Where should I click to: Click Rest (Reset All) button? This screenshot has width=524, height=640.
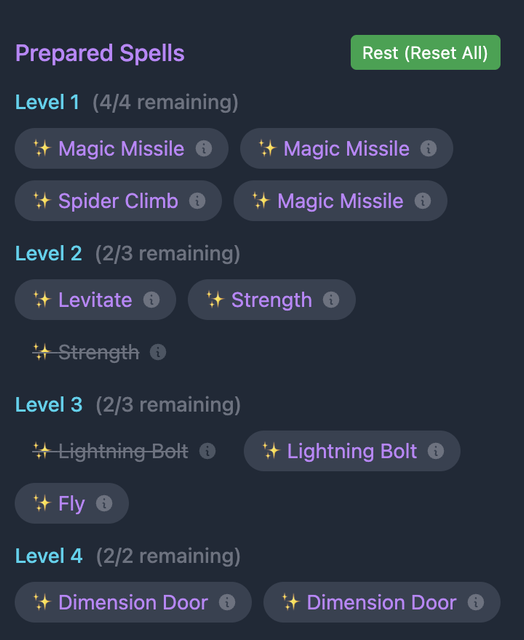click(425, 53)
